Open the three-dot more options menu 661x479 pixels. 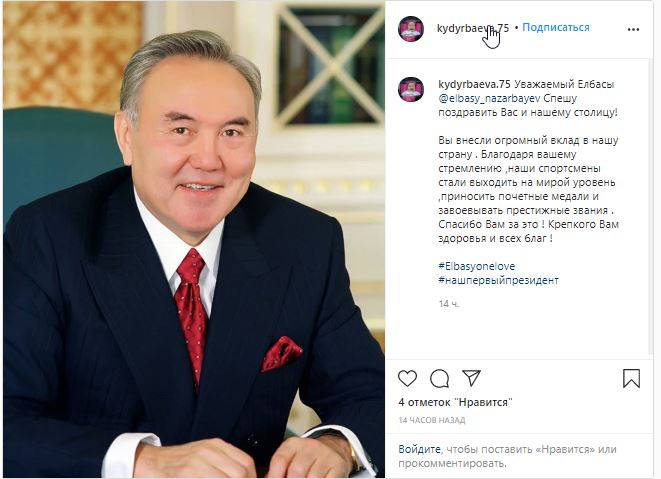[633, 30]
